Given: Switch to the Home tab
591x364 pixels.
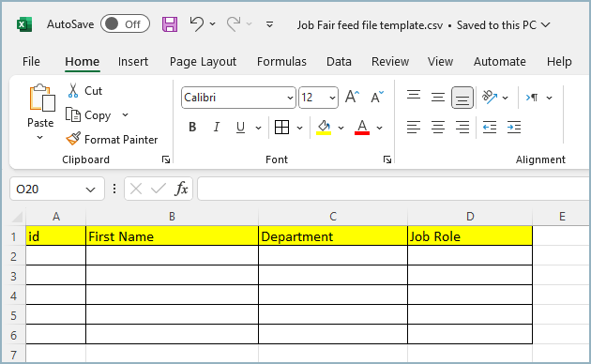Looking at the screenshot, I should pos(83,61).
